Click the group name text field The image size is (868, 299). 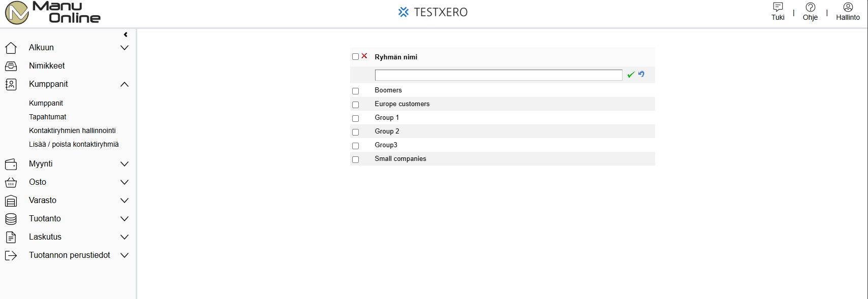coord(499,75)
